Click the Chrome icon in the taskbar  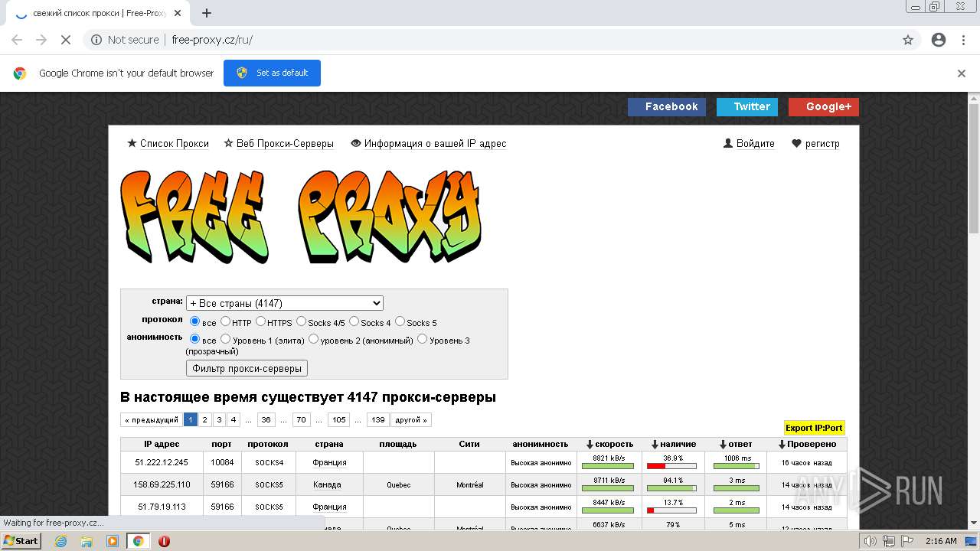(x=138, y=541)
